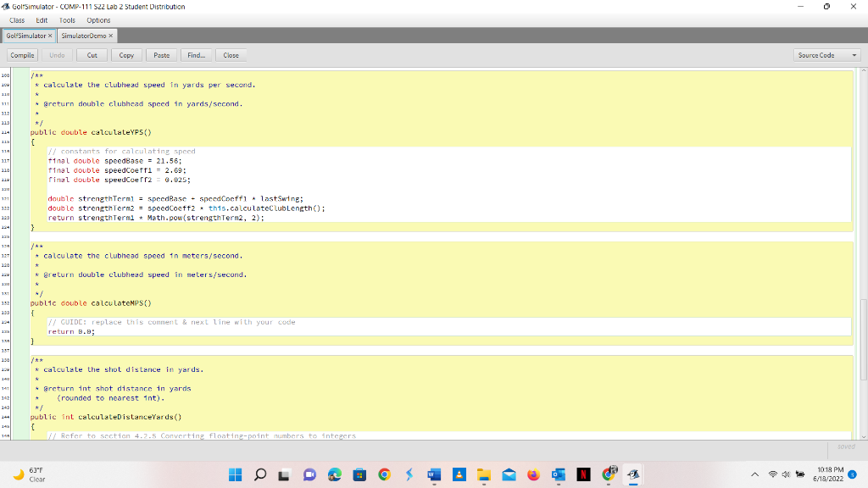Close the SimulatorDemo tab
Screen dimensions: 868x488
111,36
